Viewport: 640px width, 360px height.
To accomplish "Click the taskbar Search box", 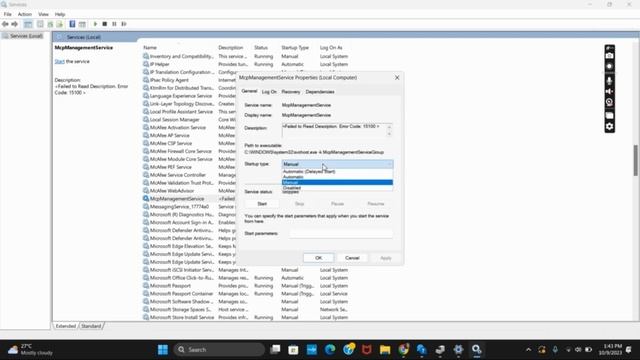I will point(219,350).
